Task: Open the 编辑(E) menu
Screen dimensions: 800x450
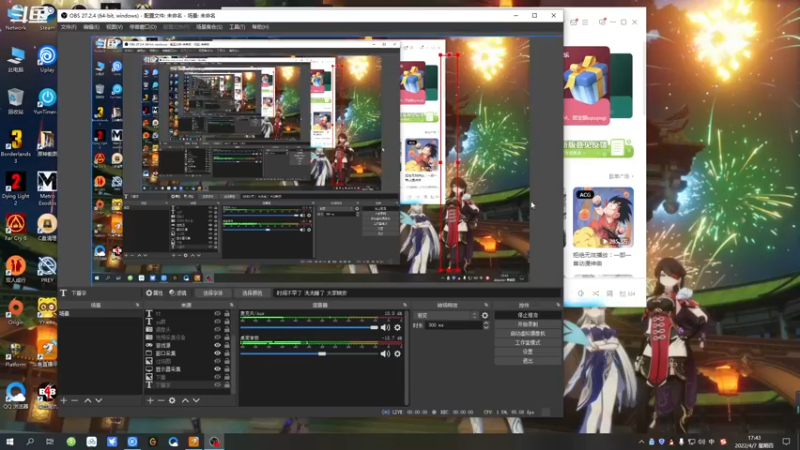Action: (x=91, y=27)
